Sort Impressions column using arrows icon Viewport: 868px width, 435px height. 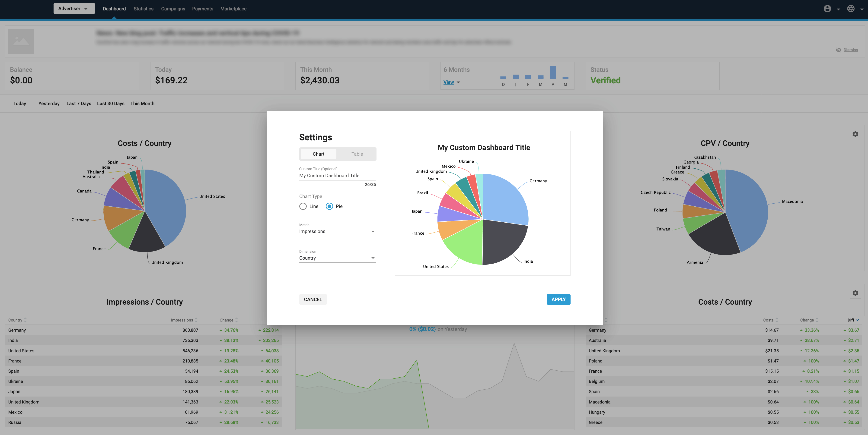[x=196, y=320]
